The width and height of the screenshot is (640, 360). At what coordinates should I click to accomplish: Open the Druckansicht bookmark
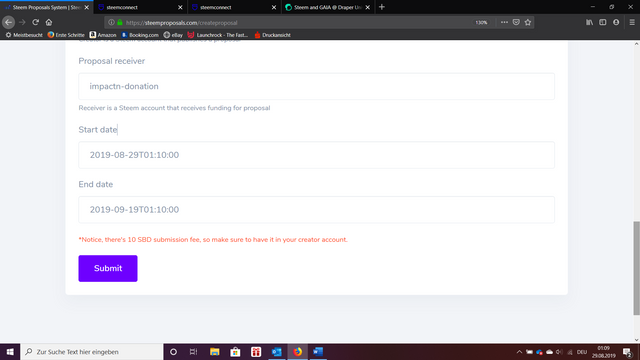click(x=272, y=35)
